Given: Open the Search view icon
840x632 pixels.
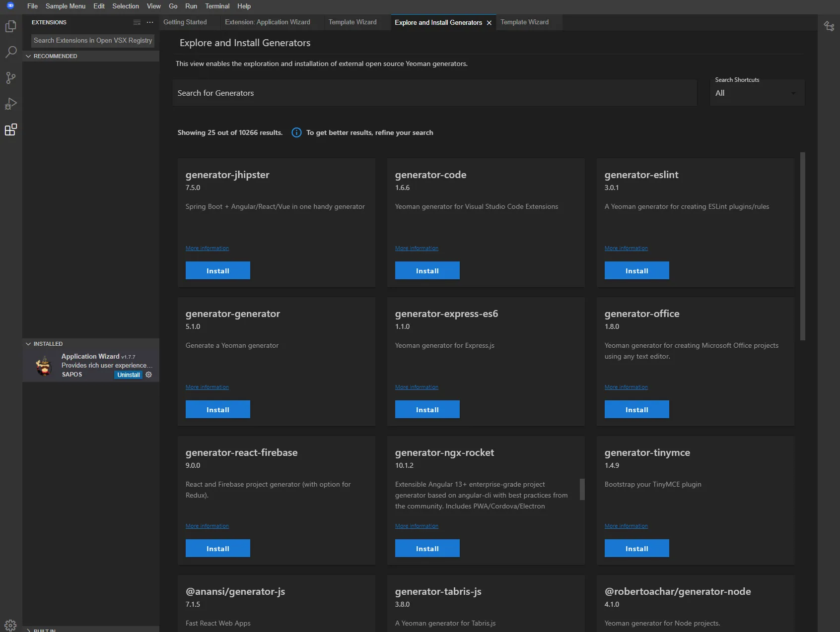Looking at the screenshot, I should [x=10, y=52].
